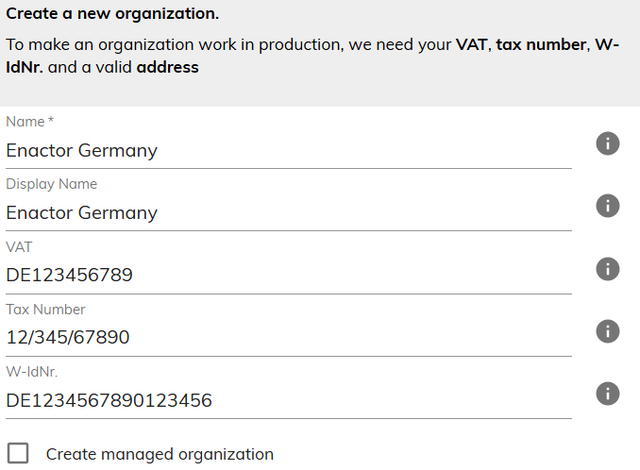Click info icon next to Tax Number

pos(607,331)
